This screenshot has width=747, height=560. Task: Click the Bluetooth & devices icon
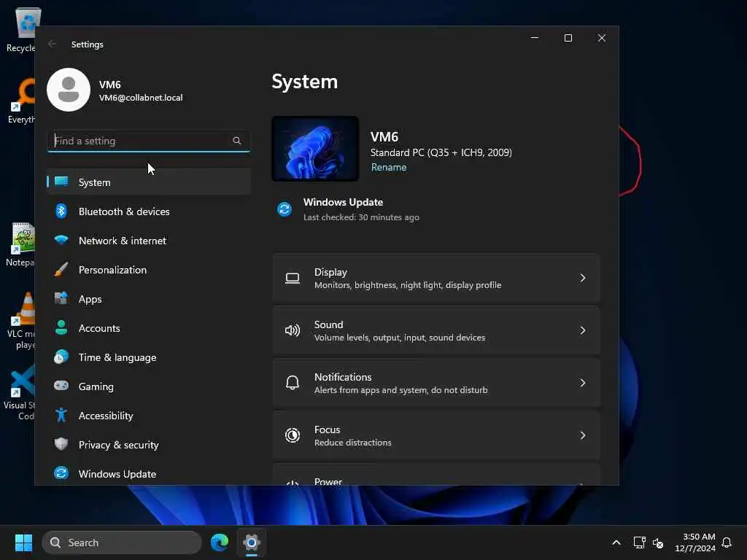[x=61, y=211]
